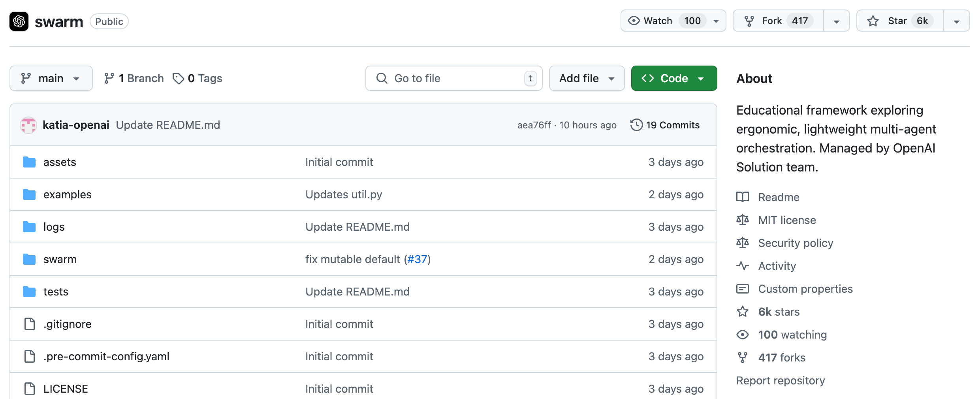This screenshot has width=980, height=399.
Task: Click the folder icon for examples
Action: (x=29, y=194)
